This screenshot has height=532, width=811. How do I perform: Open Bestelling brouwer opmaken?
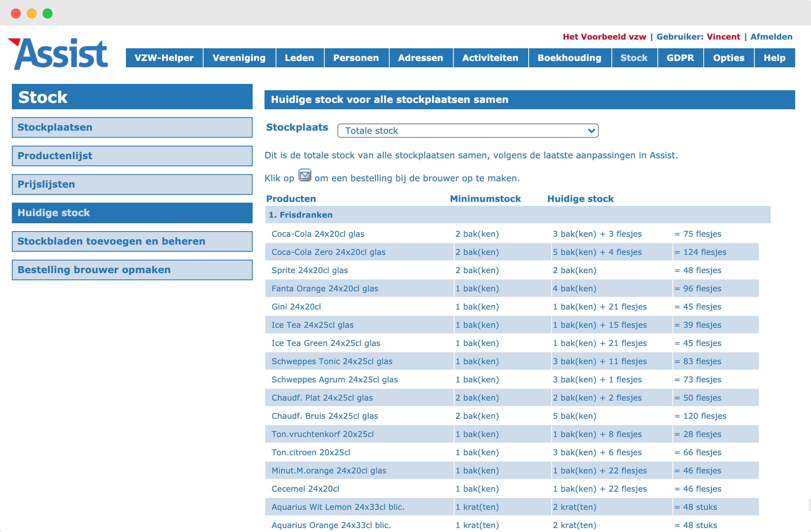coord(132,270)
